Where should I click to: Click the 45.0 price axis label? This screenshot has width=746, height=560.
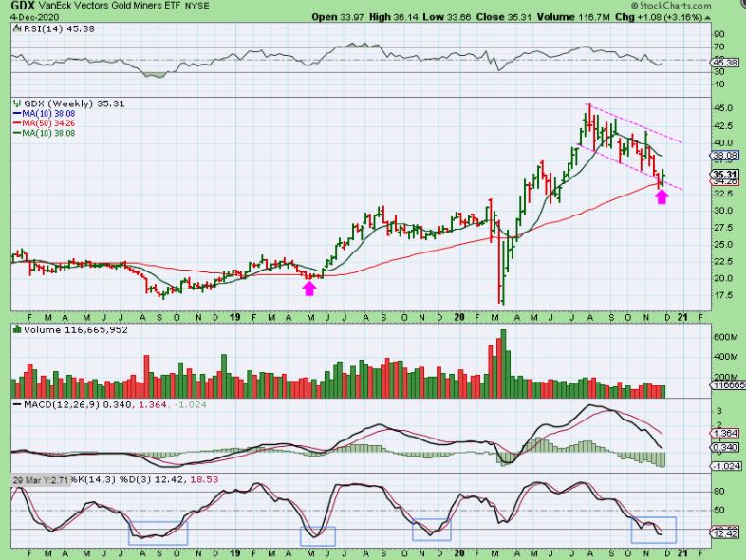pos(722,108)
